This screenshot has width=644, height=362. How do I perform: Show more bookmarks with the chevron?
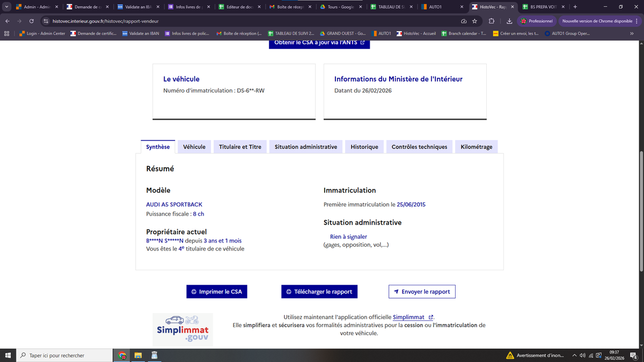pos(632,33)
